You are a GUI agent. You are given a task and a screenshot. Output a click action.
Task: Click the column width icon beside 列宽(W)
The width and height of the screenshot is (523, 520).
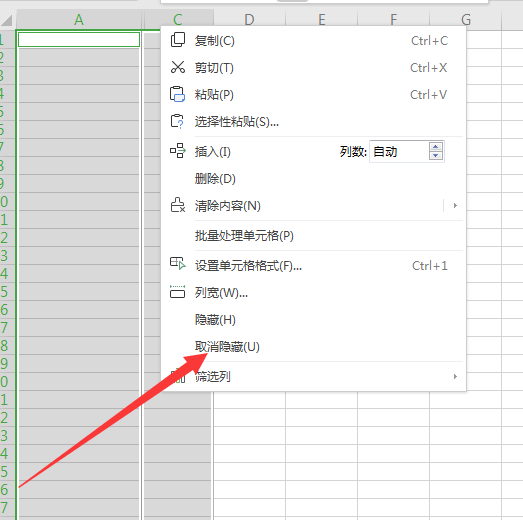coord(177,292)
